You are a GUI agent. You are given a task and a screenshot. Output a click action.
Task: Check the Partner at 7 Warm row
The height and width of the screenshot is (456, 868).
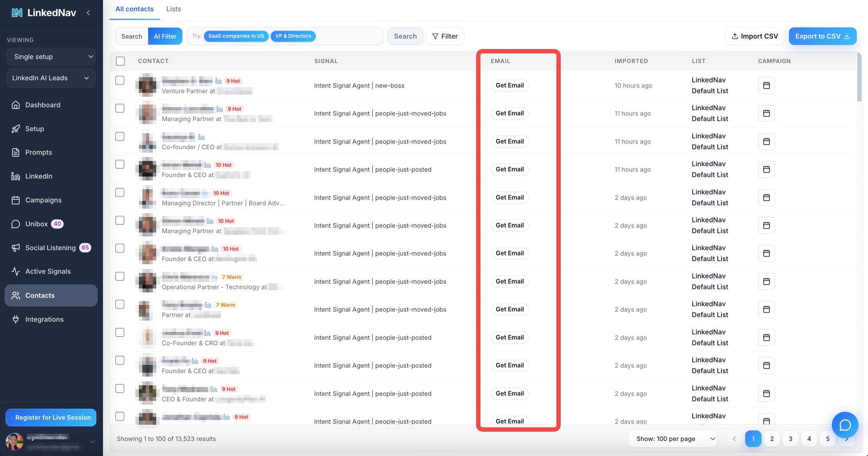tap(120, 304)
